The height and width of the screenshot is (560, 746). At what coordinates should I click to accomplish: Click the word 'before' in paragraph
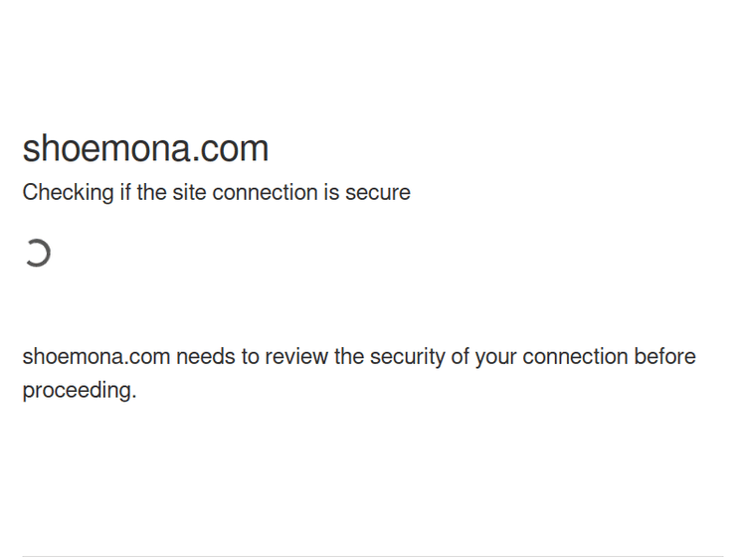point(665,356)
